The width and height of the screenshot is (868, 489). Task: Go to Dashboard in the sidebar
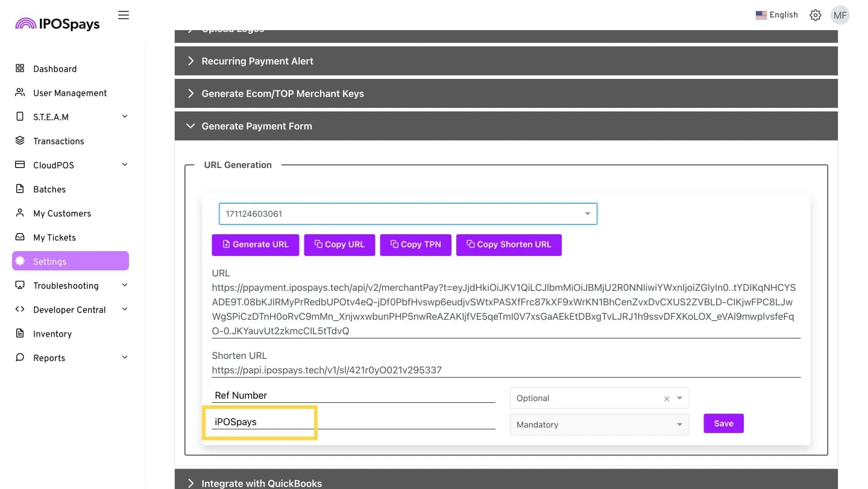(55, 69)
